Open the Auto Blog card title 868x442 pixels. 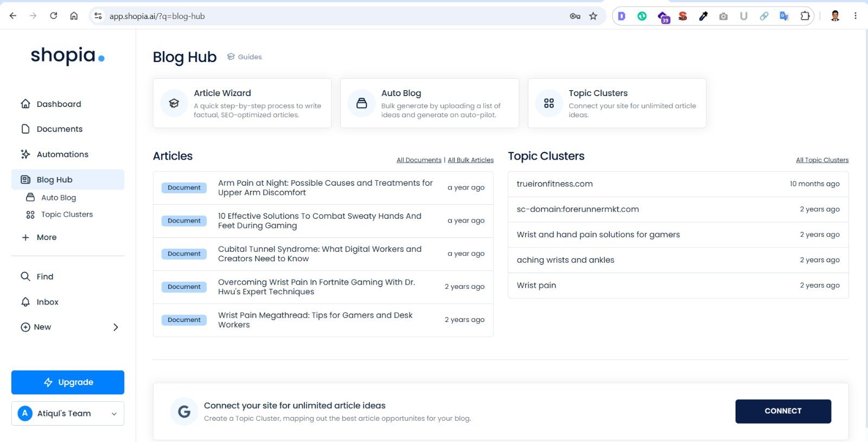tap(401, 93)
